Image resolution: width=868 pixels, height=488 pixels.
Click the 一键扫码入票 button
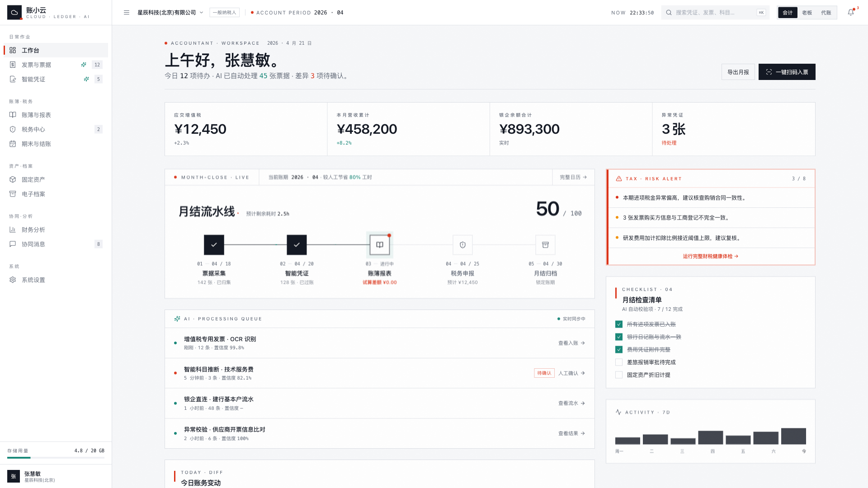[x=787, y=72]
